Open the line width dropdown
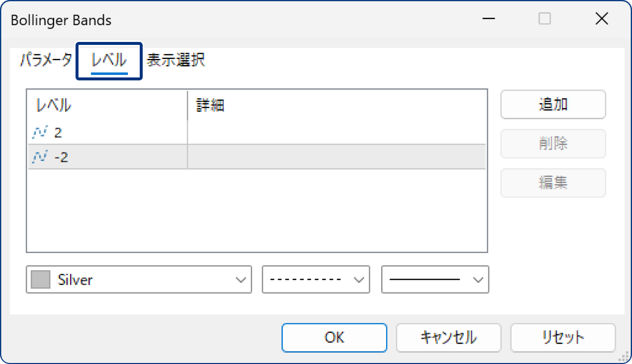 tap(434, 279)
